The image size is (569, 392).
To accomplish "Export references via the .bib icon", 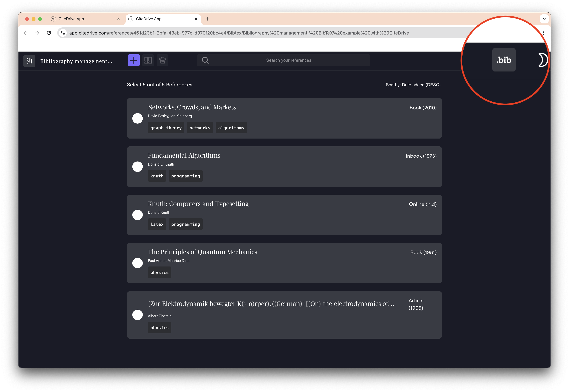I will (x=504, y=60).
